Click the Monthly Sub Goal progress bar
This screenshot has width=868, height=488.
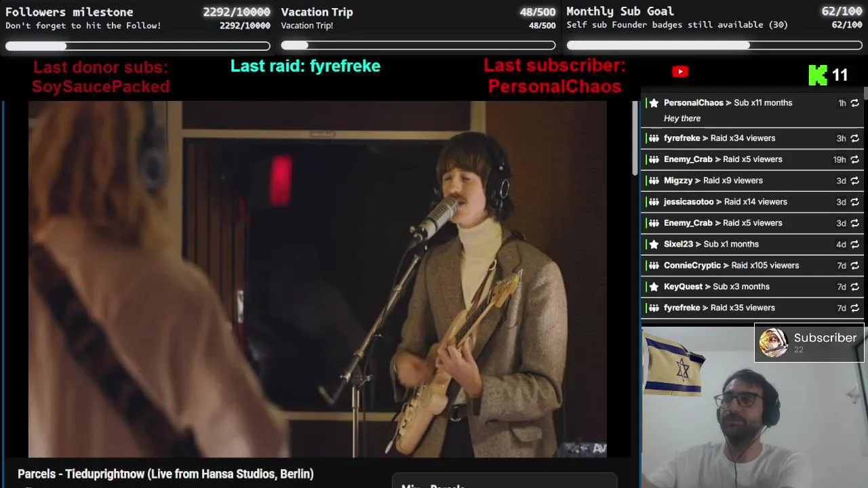point(714,45)
